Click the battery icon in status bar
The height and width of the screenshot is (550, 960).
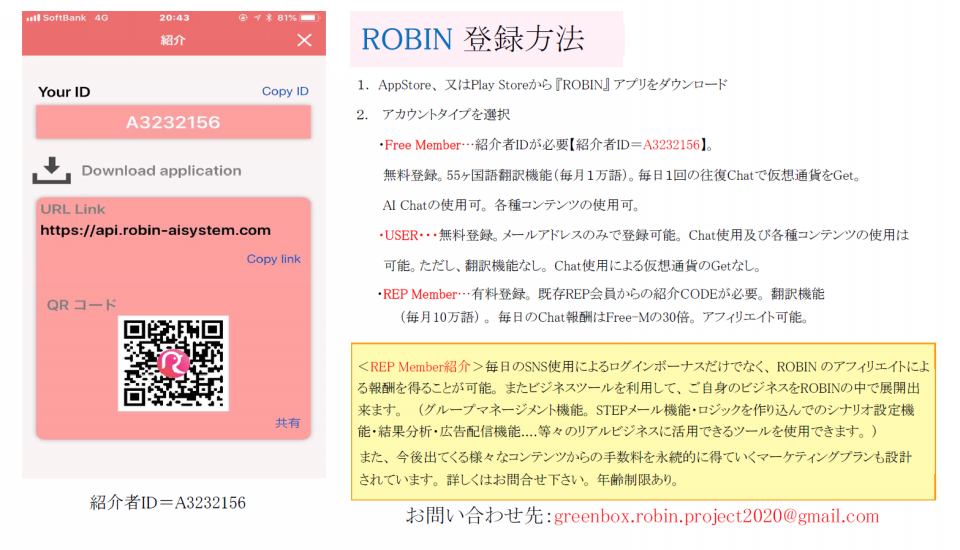(310, 18)
